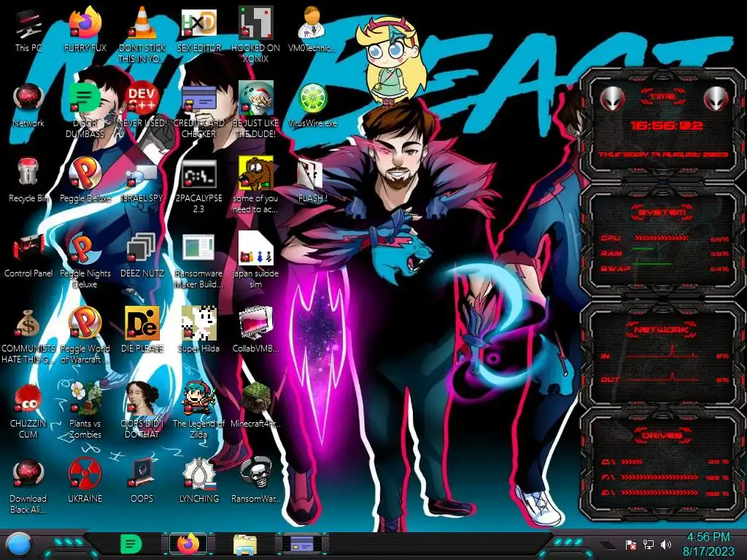Click the NETWORK widget header
Screen dimensions: 747x560
coord(661,330)
